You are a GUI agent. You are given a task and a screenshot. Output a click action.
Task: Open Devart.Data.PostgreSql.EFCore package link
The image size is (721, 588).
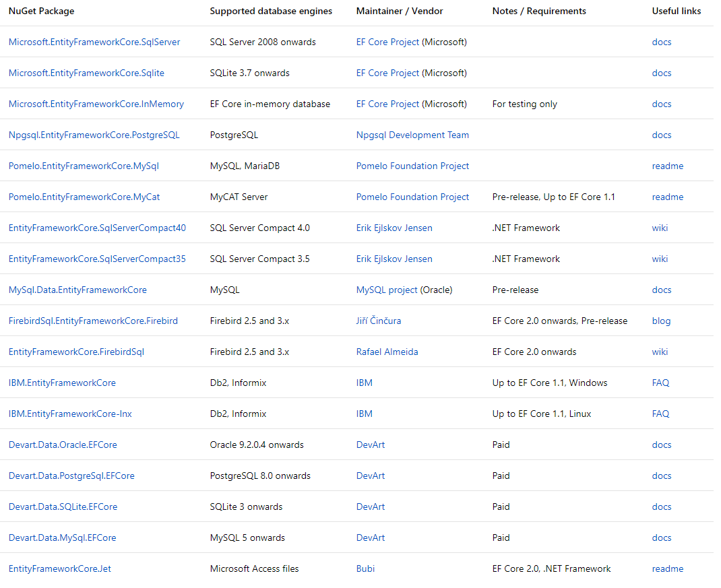pyautogui.click(x=71, y=476)
